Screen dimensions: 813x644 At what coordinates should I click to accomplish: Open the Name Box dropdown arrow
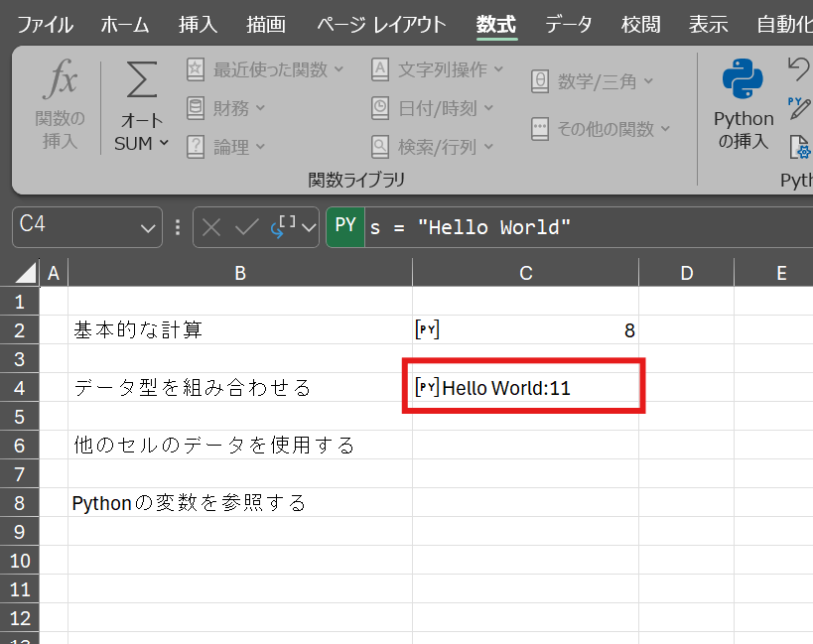pyautogui.click(x=148, y=227)
